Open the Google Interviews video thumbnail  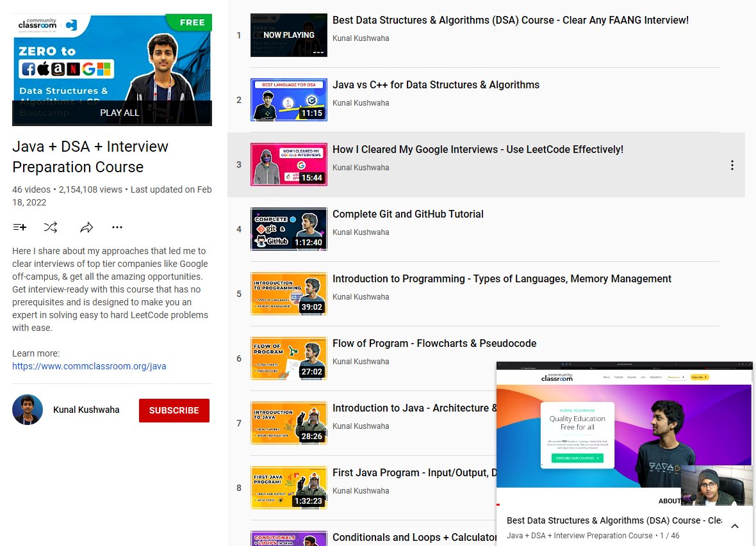289,165
